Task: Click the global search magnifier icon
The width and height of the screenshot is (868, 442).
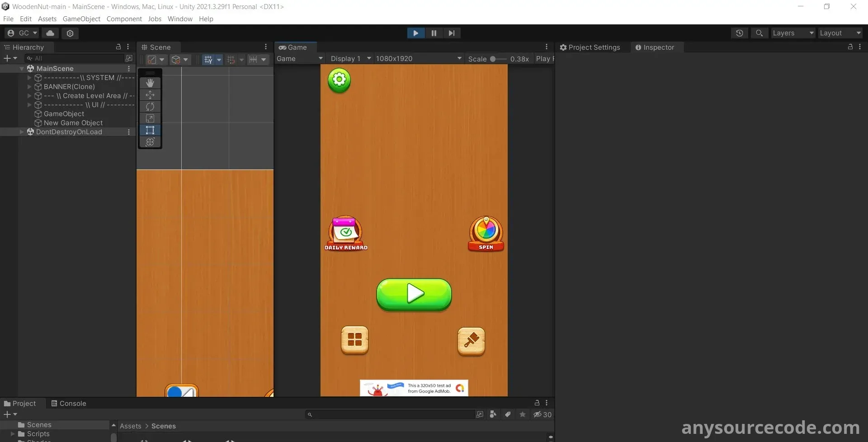Action: (759, 33)
